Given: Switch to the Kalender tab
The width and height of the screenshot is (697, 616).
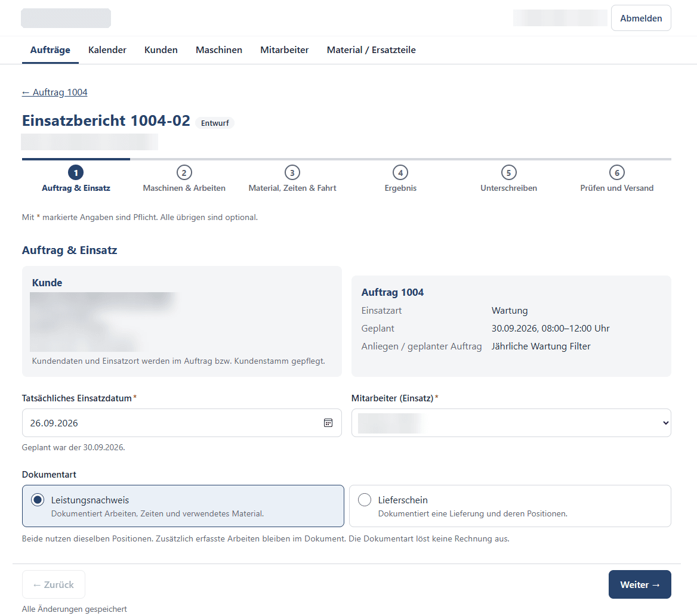Looking at the screenshot, I should (x=107, y=49).
